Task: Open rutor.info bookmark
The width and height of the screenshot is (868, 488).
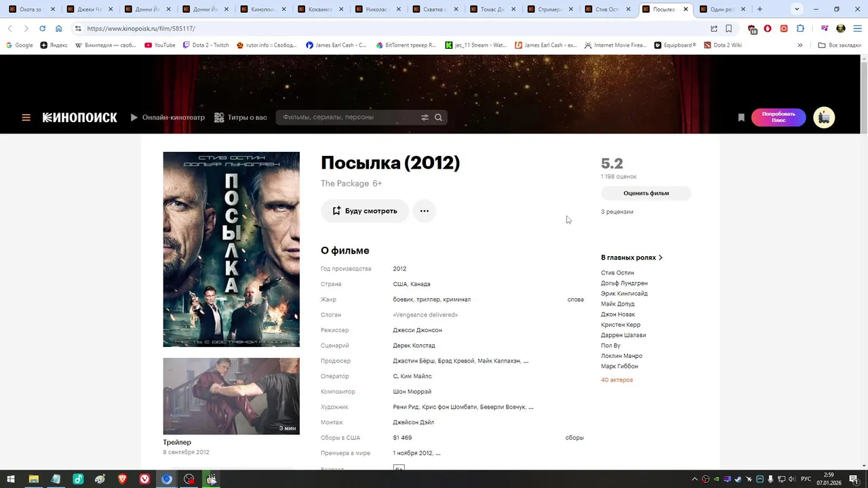Action: [267, 45]
